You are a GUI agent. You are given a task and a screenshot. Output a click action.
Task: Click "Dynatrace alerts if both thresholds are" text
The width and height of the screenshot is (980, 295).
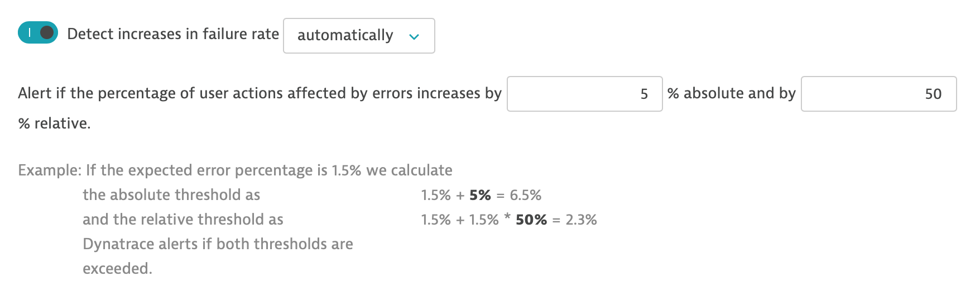click(x=218, y=244)
